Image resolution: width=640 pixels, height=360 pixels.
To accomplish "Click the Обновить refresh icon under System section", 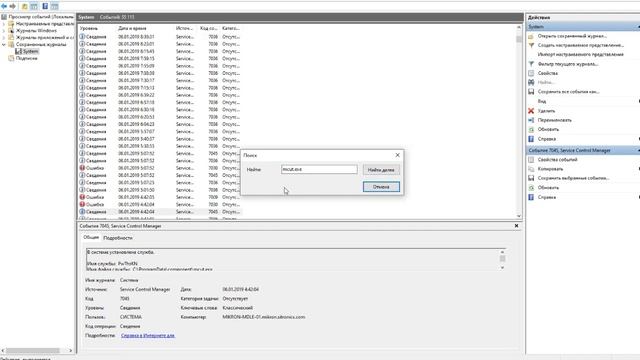I will 531,129.
